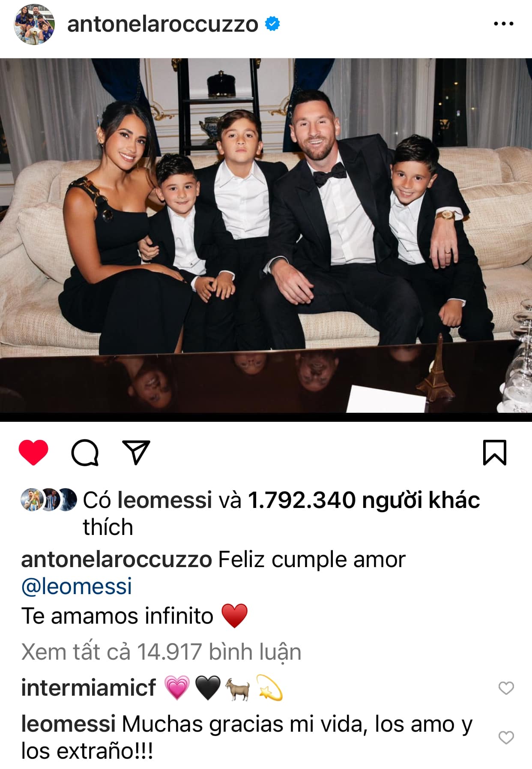Open the intermiamicf commenter profile
Image resolution: width=532 pixels, height=769 pixels.
[89, 688]
